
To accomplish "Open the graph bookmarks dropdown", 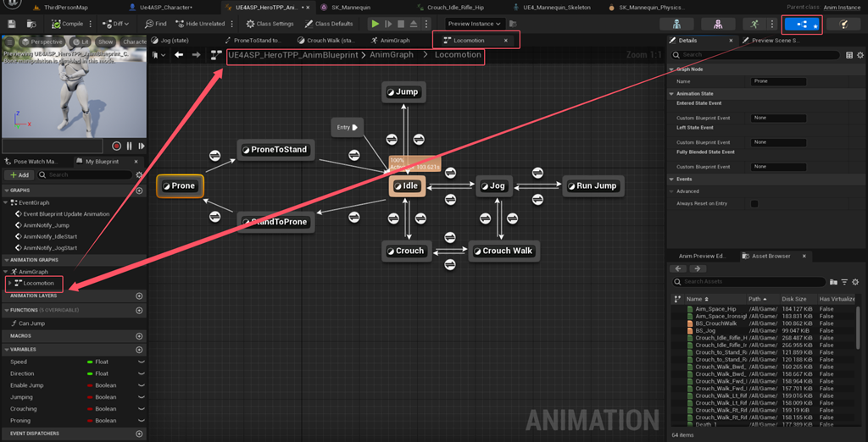I will [159, 55].
